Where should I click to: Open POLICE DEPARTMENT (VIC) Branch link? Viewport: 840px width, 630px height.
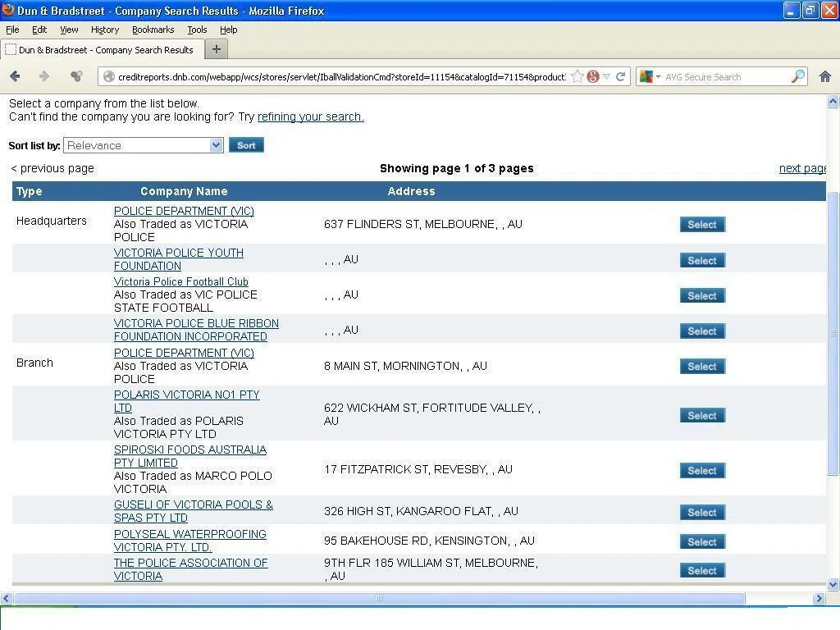click(x=184, y=353)
